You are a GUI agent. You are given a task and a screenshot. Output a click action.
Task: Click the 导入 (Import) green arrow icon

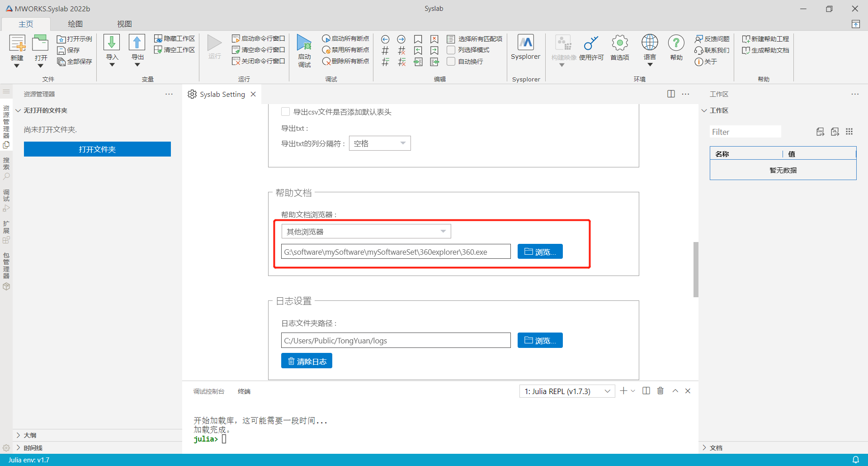(x=112, y=43)
